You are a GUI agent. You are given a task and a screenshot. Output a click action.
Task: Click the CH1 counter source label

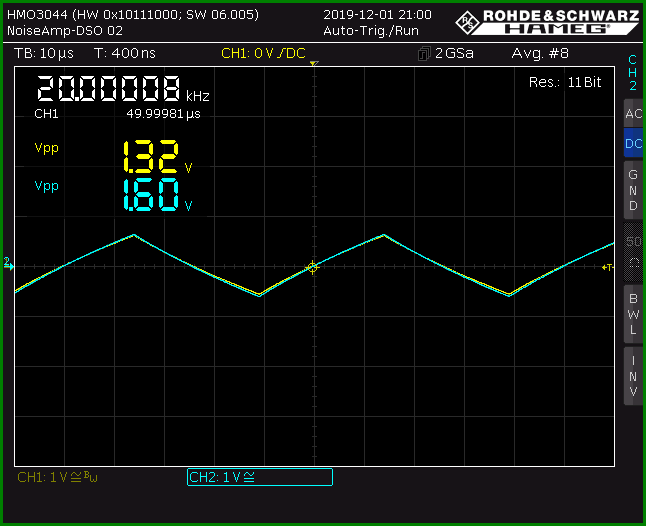tap(46, 114)
